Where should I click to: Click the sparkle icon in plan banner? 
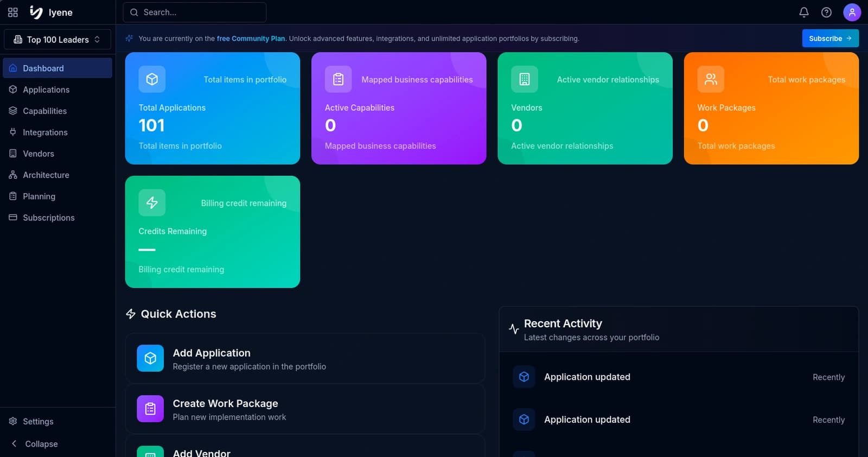coord(129,38)
